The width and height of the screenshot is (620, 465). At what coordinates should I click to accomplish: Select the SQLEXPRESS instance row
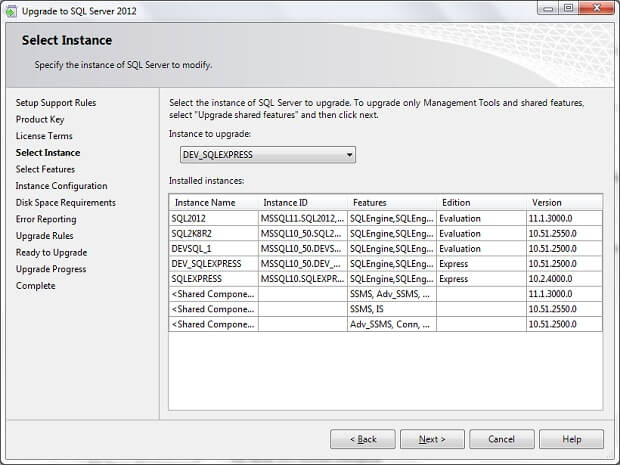(386, 279)
